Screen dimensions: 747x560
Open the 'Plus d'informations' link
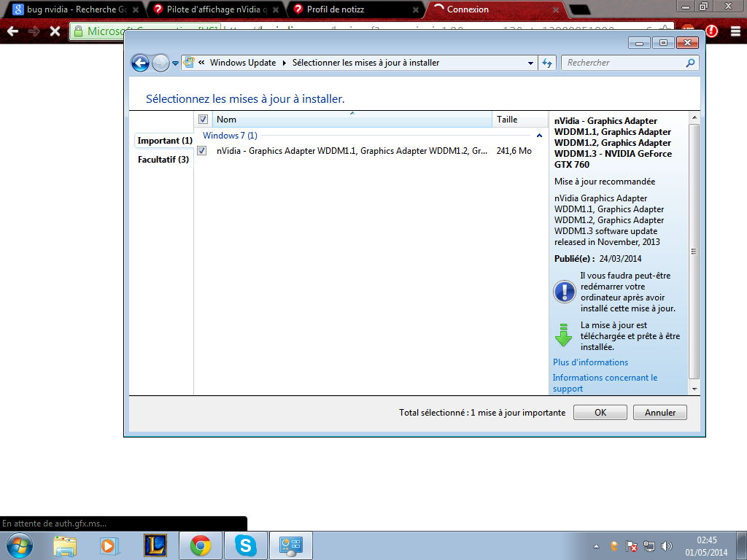point(590,362)
